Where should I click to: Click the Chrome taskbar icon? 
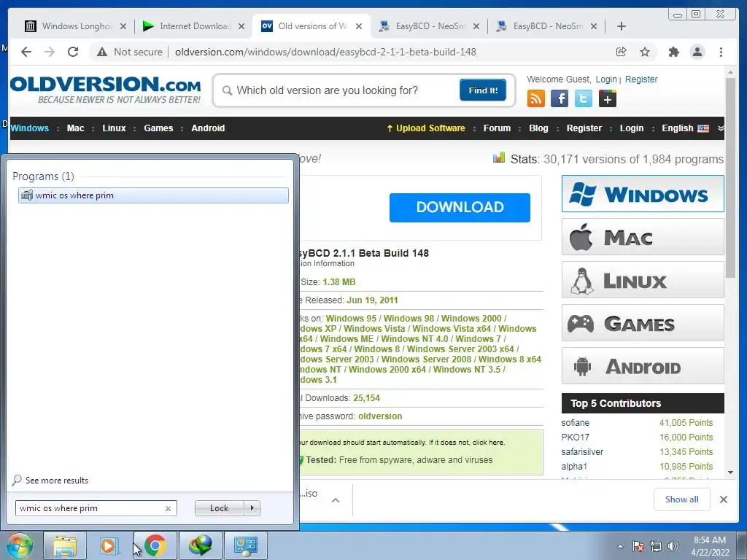(155, 545)
